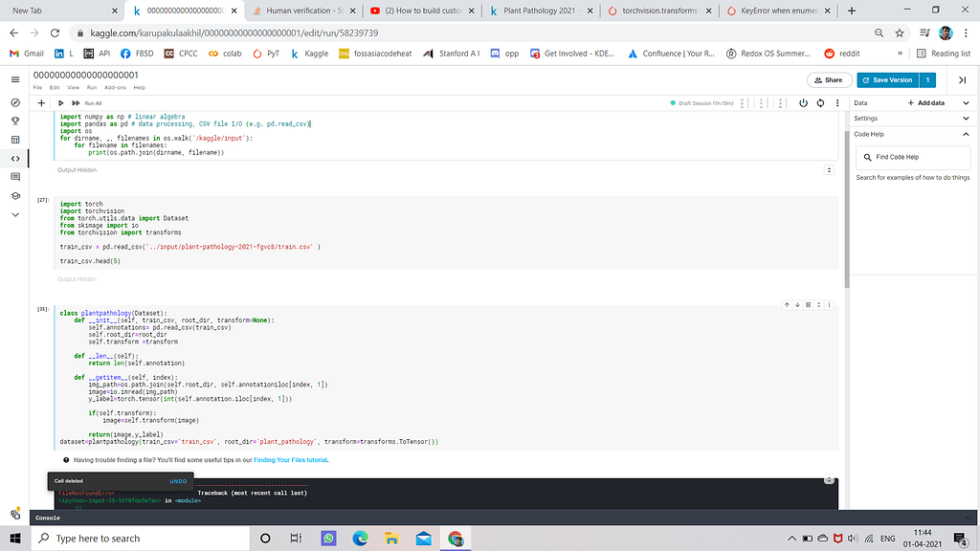This screenshot has height=551, width=980.
Task: Open the competitions trophy icon in sidebar
Action: coord(14,121)
